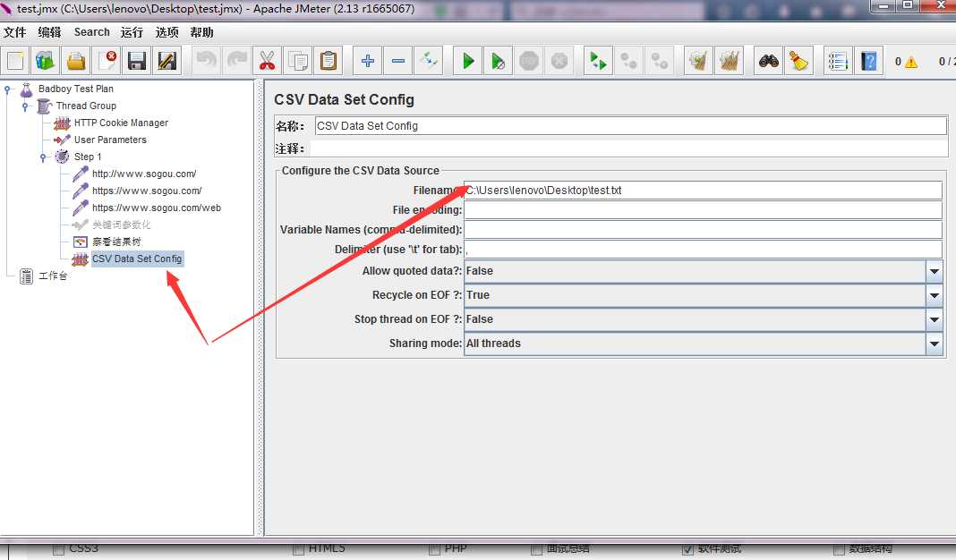Click the Clear All results icon
The height and width of the screenshot is (560, 956).
[x=729, y=61]
